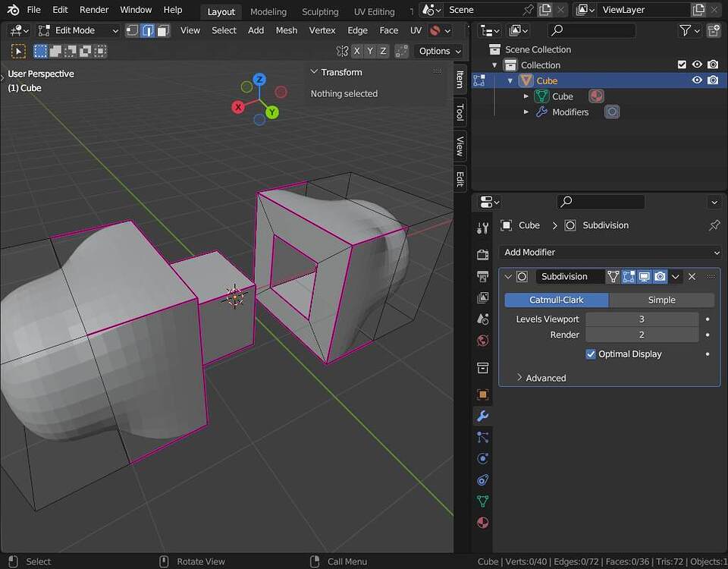The image size is (728, 569).
Task: Click the Render levels value field
Action: pyautogui.click(x=642, y=335)
